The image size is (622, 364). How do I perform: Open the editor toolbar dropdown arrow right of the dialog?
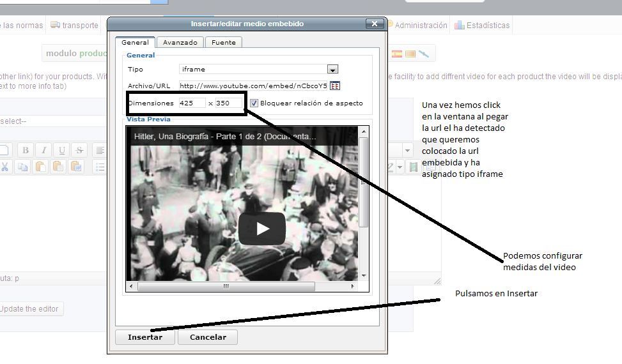click(x=407, y=151)
